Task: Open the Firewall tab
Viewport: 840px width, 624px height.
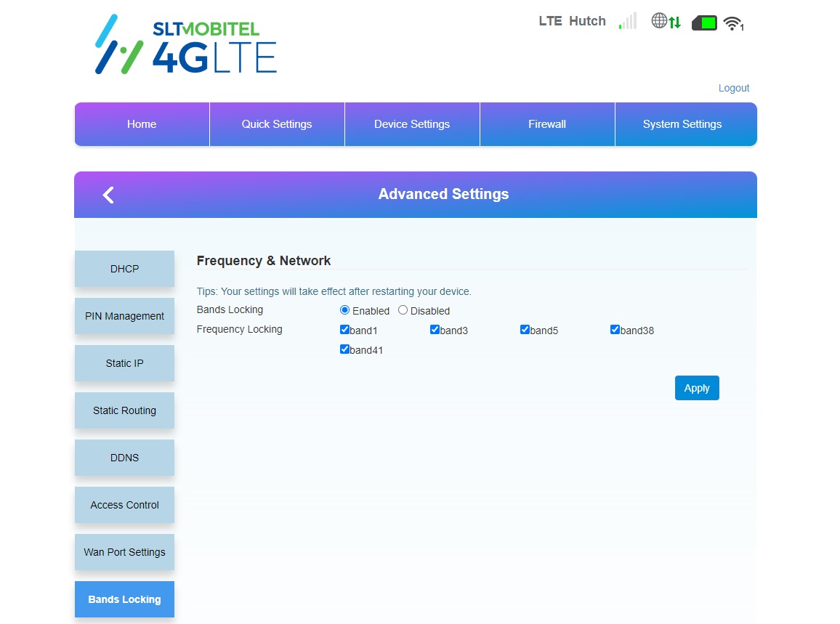Action: tap(547, 124)
